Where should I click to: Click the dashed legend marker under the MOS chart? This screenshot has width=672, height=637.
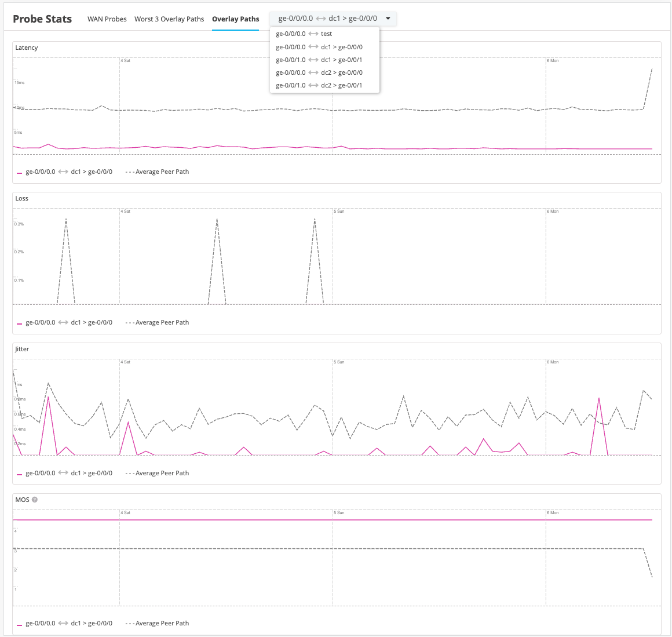(x=130, y=623)
